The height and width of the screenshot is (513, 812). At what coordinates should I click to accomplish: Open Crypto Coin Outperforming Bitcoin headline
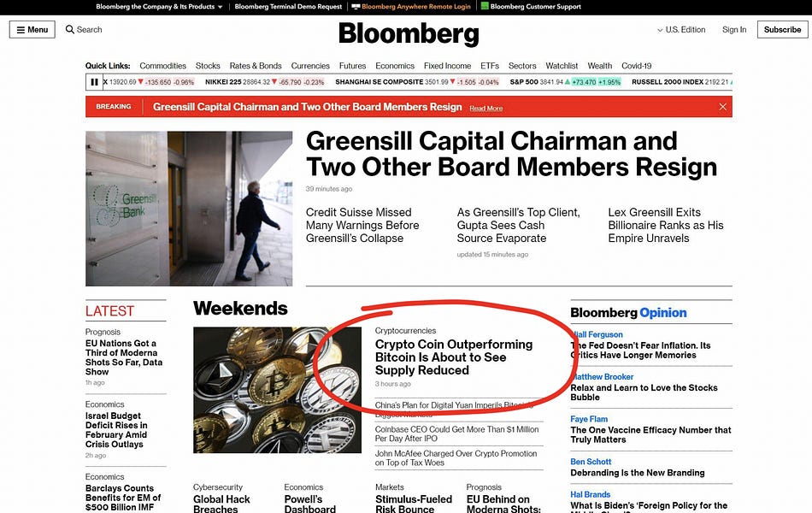tap(453, 357)
